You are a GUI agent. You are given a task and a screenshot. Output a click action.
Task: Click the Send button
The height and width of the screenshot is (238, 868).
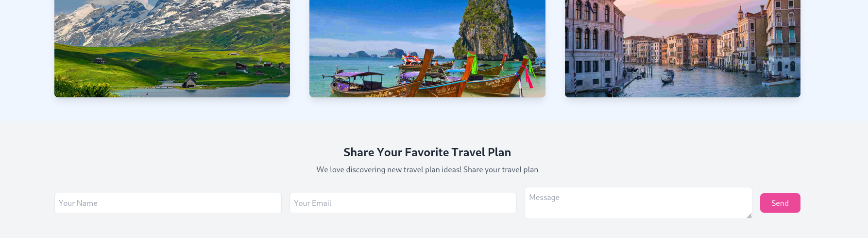click(780, 203)
